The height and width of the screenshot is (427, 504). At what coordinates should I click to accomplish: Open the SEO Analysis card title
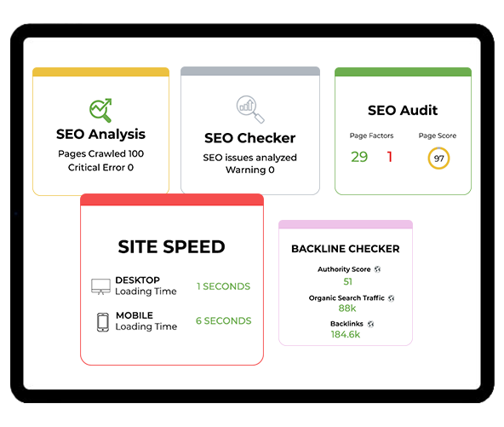tap(100, 135)
